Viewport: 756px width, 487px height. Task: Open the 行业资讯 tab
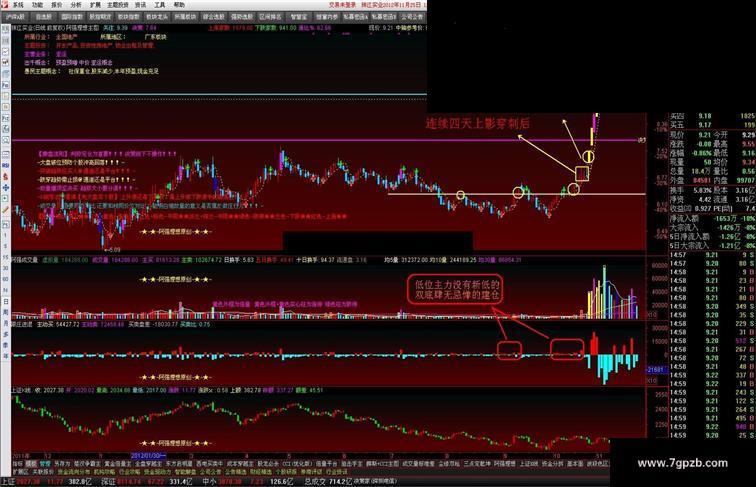click(x=337, y=472)
